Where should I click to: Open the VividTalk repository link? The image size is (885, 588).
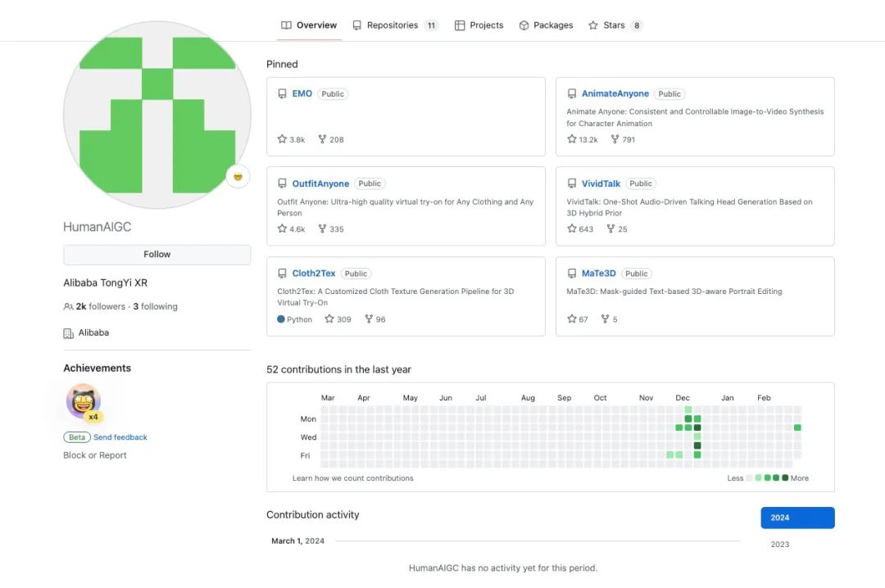coord(601,184)
